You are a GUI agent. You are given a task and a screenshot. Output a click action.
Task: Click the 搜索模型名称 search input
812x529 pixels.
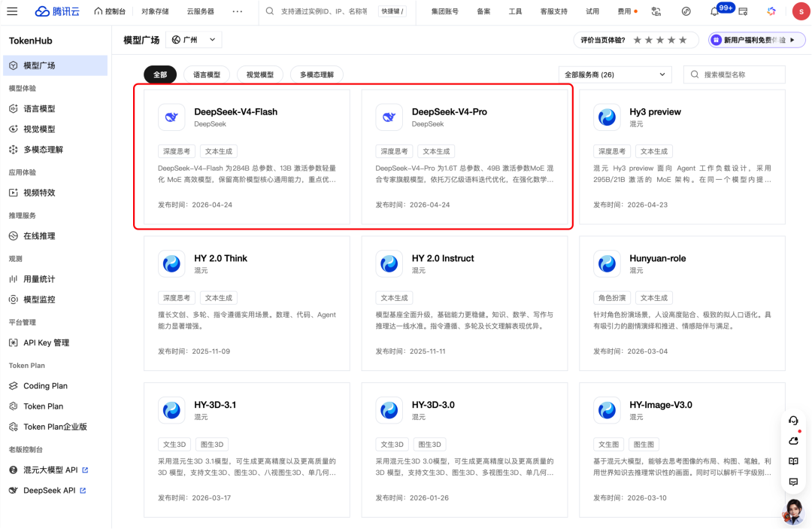733,74
